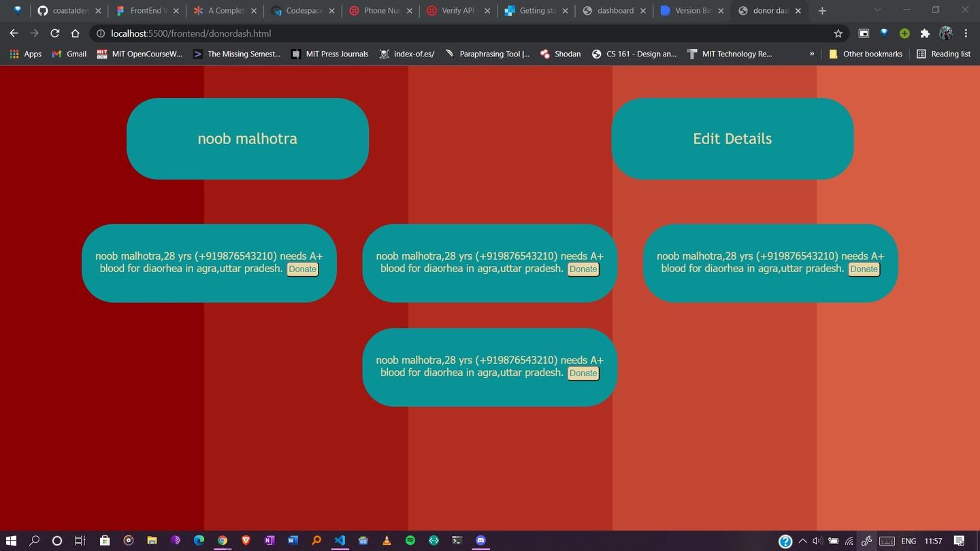This screenshot has width=980, height=551.
Task: Open Microsoft Word from the taskbar
Action: point(293,541)
